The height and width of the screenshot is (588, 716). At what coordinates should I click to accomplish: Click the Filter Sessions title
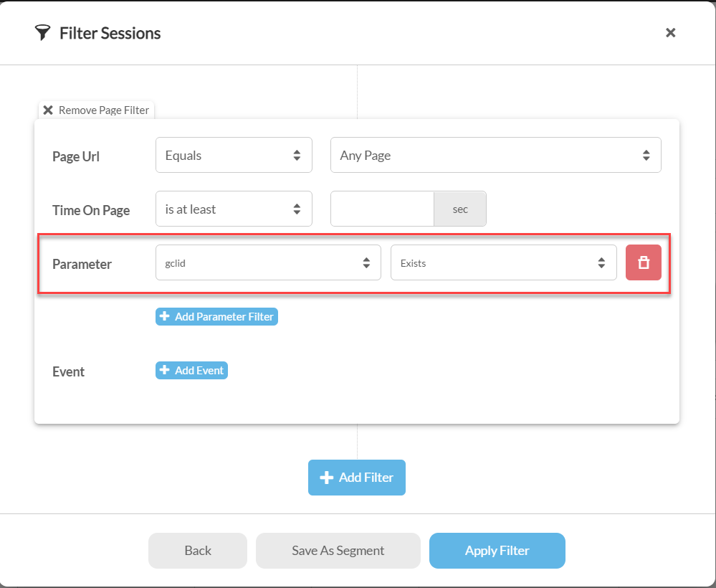110,34
